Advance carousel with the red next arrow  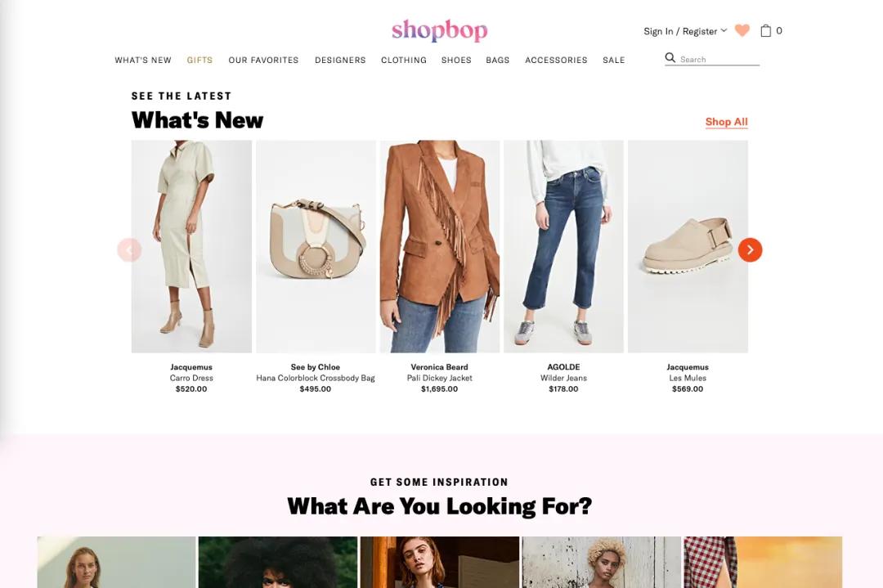750,250
